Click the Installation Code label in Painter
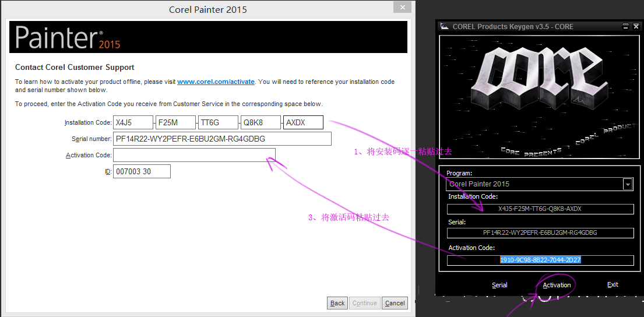 pyautogui.click(x=88, y=123)
